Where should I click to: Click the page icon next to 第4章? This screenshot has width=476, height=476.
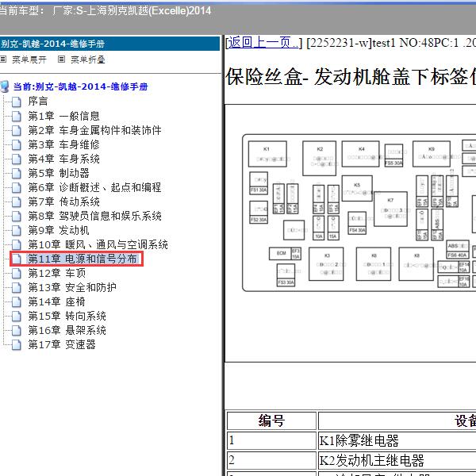(17, 159)
